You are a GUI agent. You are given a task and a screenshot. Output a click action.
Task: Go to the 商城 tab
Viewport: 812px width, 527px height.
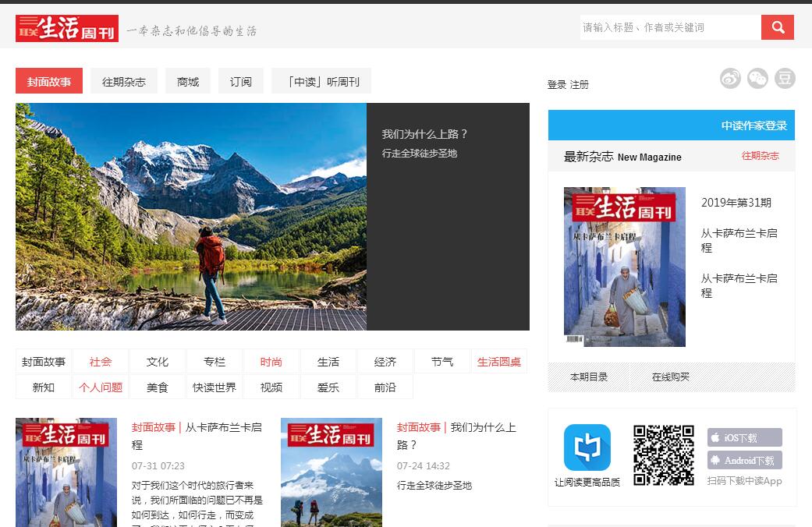[x=188, y=81]
